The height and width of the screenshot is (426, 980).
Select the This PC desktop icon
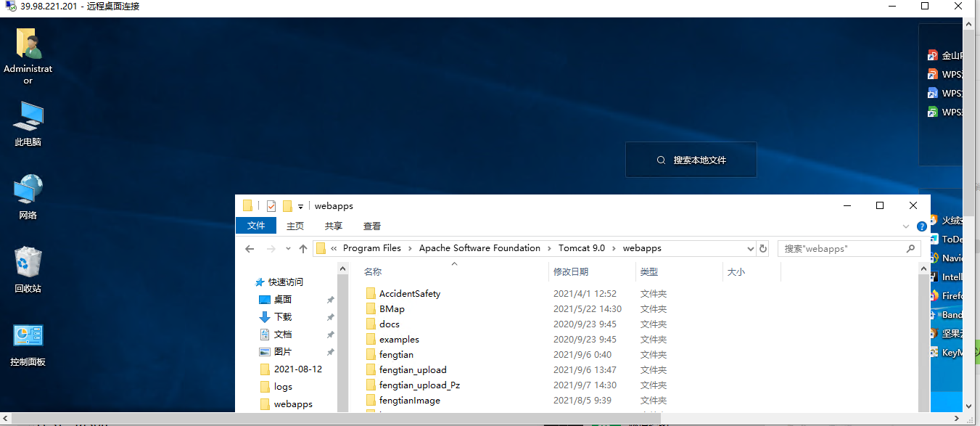(x=28, y=123)
